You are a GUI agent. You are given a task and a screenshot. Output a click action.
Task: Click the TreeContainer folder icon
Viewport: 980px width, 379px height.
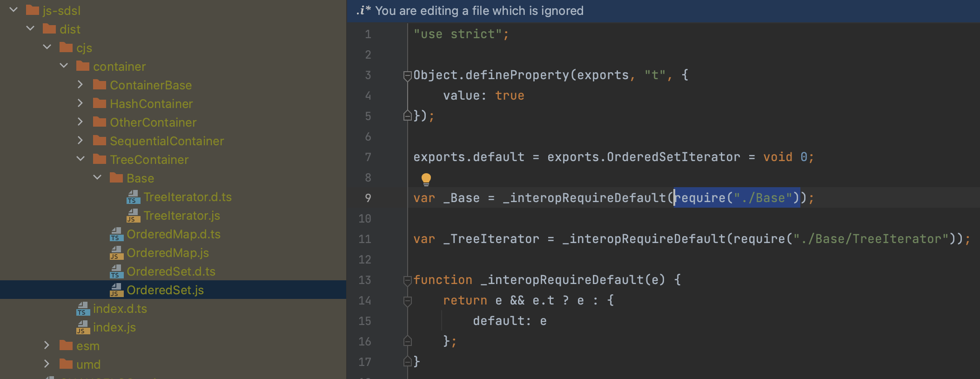point(100,159)
